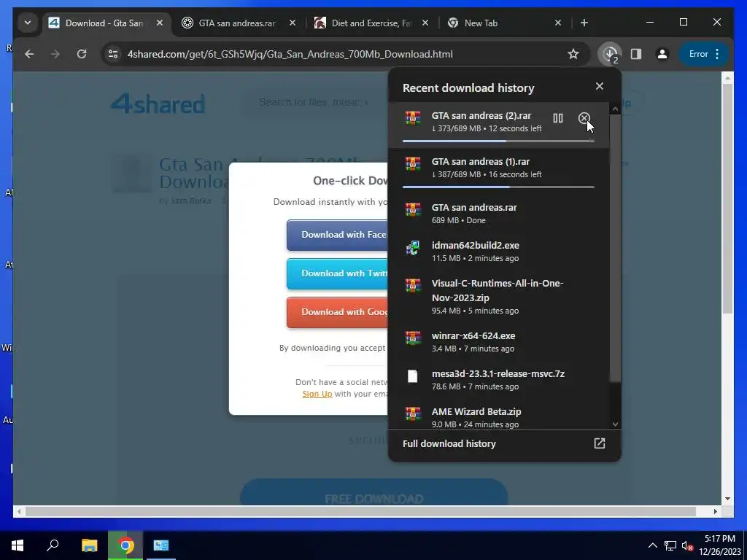This screenshot has width=747, height=560.
Task: Expand the tab search dropdown
Action: [x=28, y=23]
